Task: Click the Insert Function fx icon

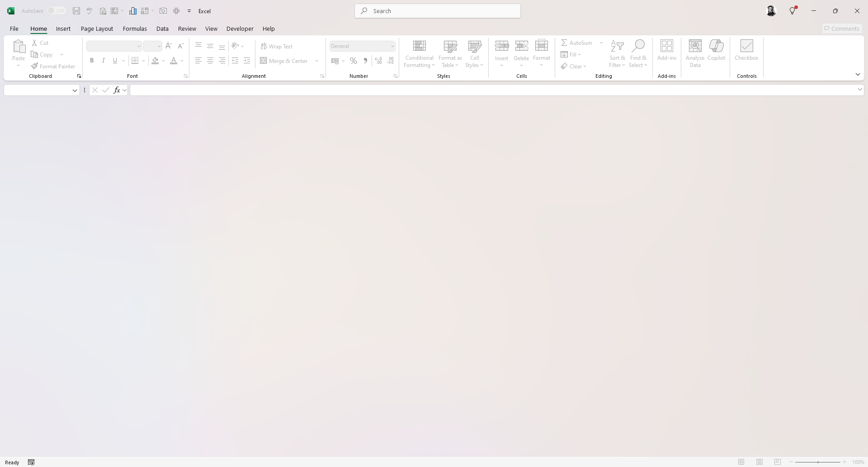Action: coord(117,90)
